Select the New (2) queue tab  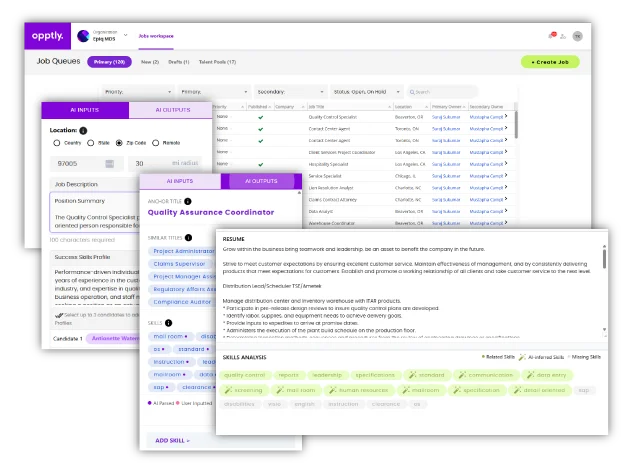pyautogui.click(x=150, y=62)
